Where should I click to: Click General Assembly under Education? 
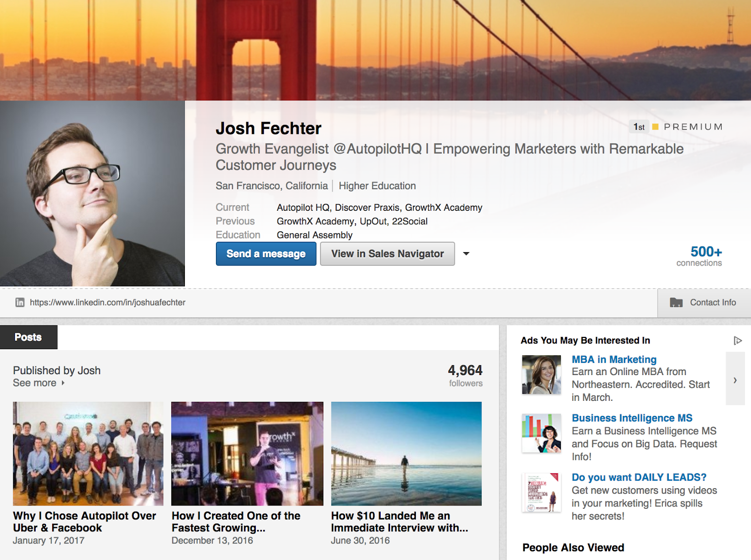[x=314, y=235]
